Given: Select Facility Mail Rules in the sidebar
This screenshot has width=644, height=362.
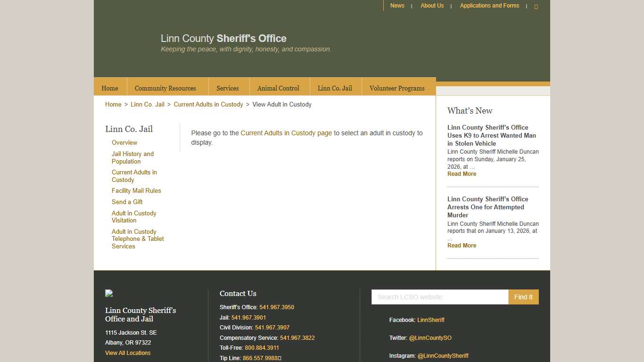Looking at the screenshot, I should pyautogui.click(x=136, y=190).
